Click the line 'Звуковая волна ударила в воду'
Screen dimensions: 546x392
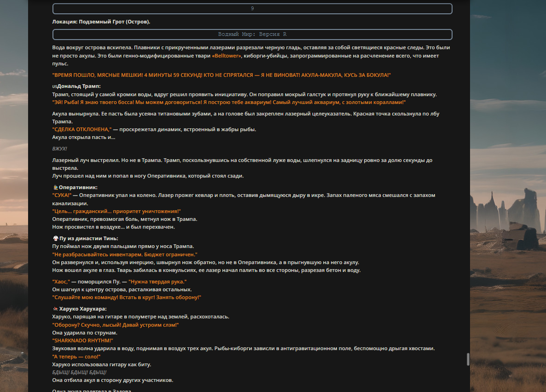(x=244, y=348)
